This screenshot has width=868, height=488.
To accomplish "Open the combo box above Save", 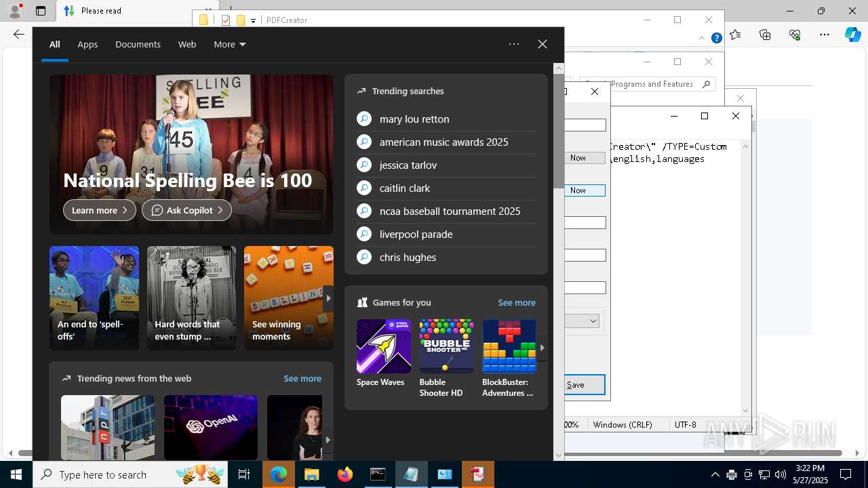I will [583, 321].
